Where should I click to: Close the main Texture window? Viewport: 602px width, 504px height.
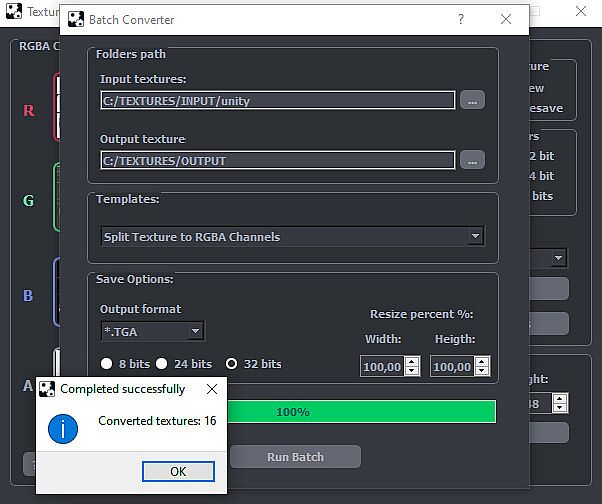point(581,11)
